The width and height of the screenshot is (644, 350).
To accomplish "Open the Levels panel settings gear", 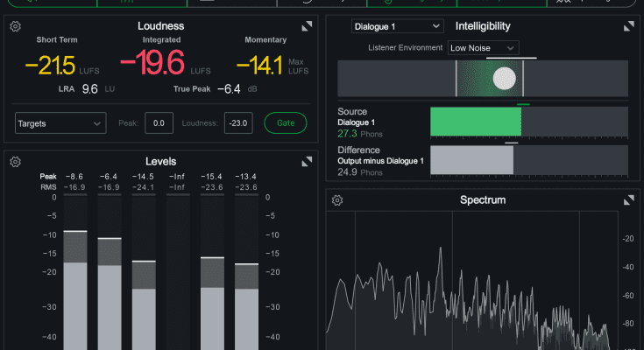I will [x=15, y=161].
